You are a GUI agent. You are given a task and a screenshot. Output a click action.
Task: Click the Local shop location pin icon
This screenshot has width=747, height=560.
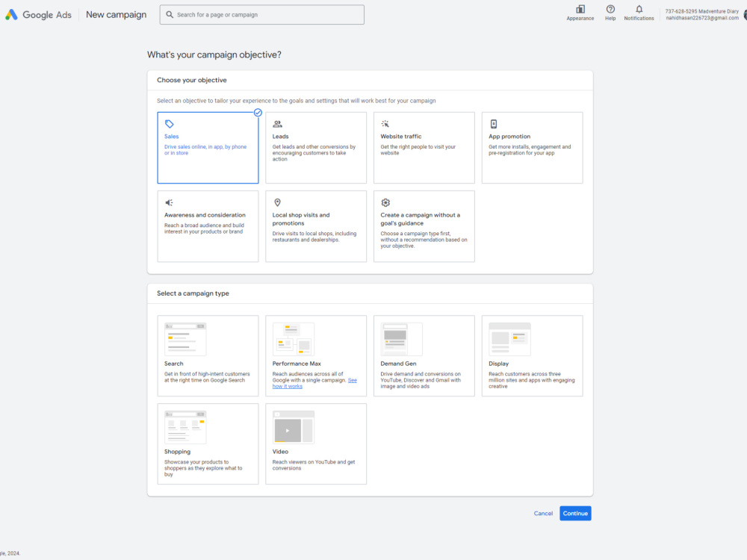pyautogui.click(x=277, y=202)
